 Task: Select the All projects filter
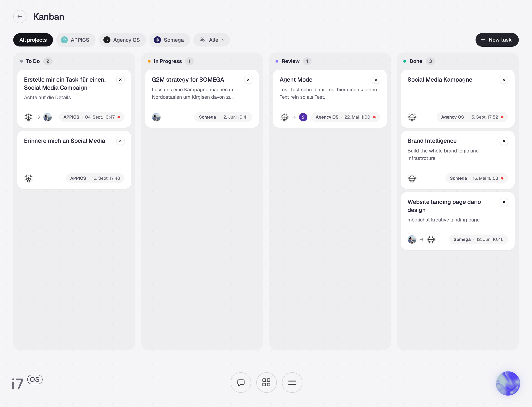pos(33,40)
